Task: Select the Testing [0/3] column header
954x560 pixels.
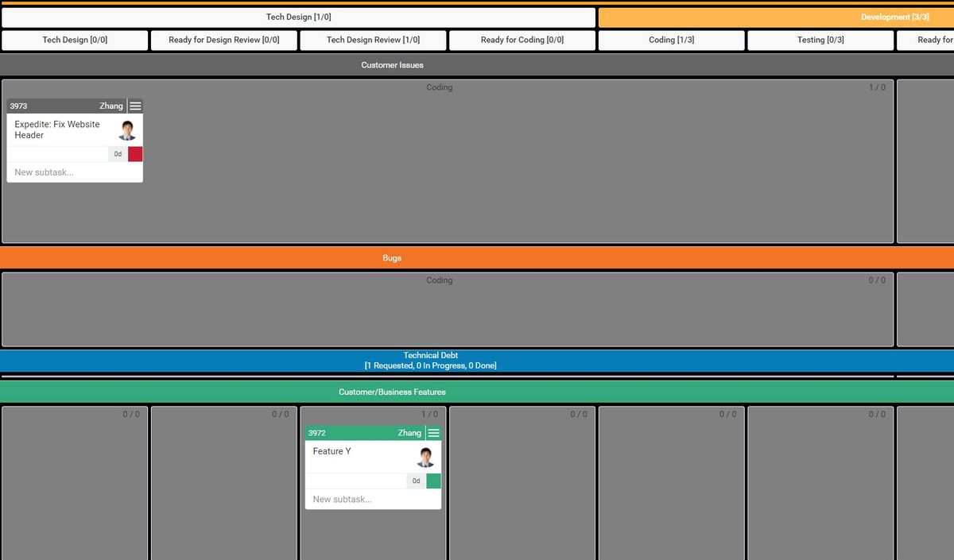Action: point(820,39)
